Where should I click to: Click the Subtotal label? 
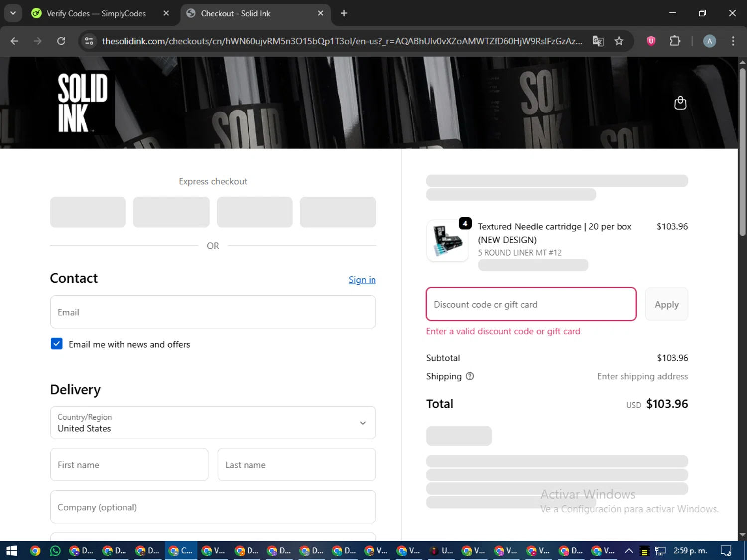pos(443,358)
